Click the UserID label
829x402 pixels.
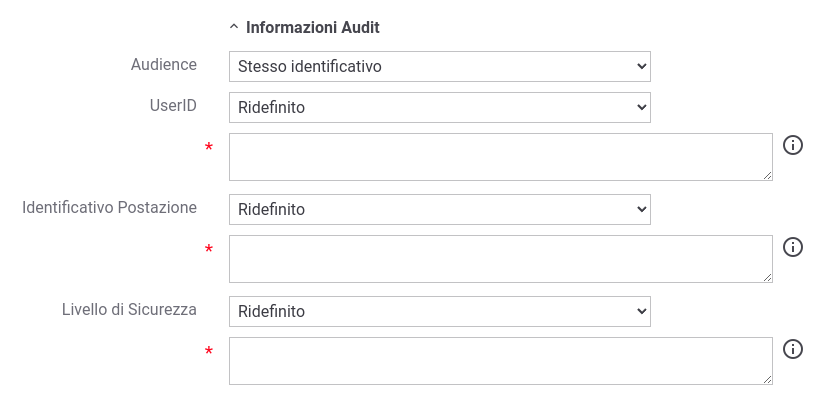[x=173, y=106]
